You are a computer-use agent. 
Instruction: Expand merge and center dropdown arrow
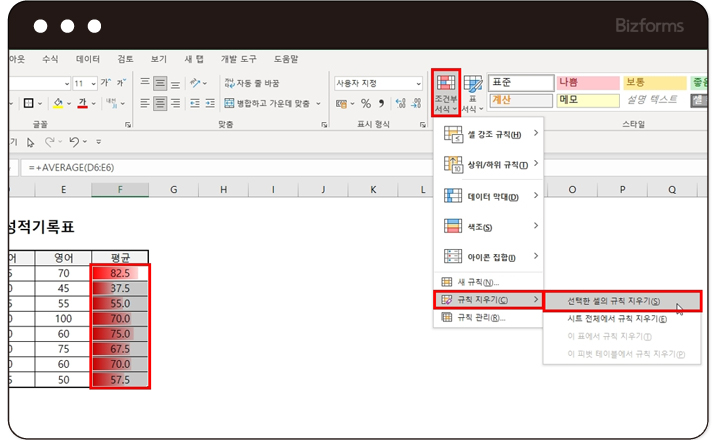318,104
